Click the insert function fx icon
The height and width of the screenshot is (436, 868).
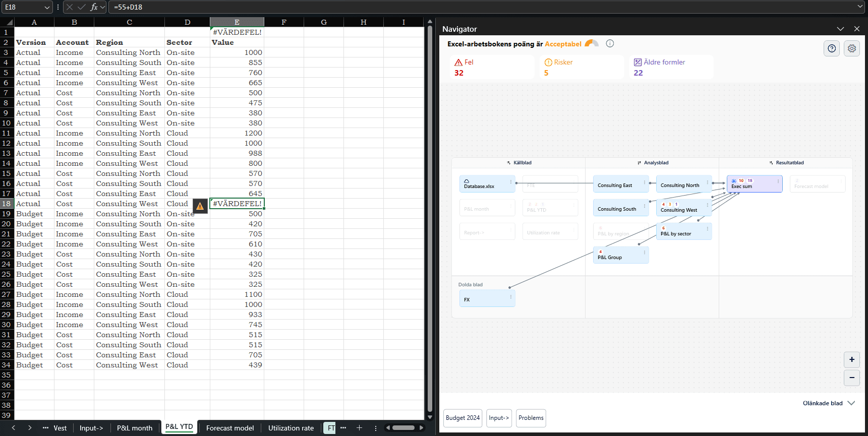coord(94,7)
